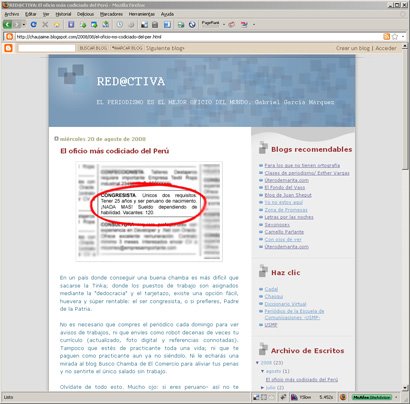Open the address bar history dropdown
The image size is (410, 404).
pyautogui.click(x=403, y=37)
